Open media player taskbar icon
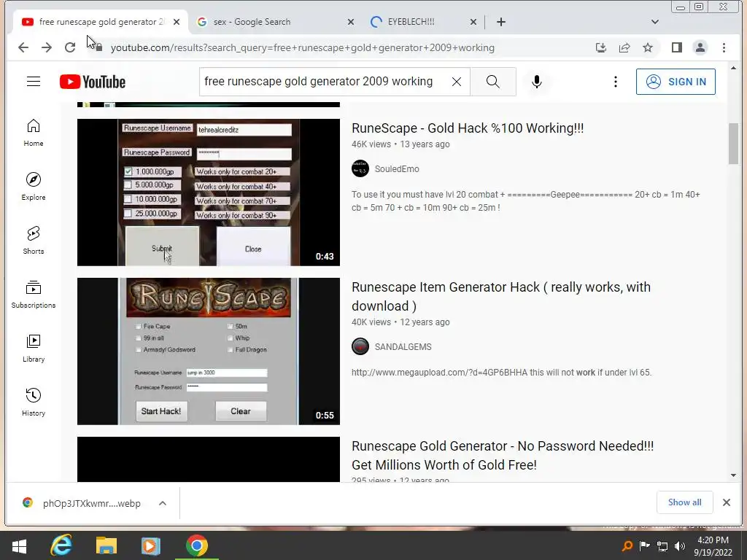This screenshot has height=560, width=747. [151, 545]
